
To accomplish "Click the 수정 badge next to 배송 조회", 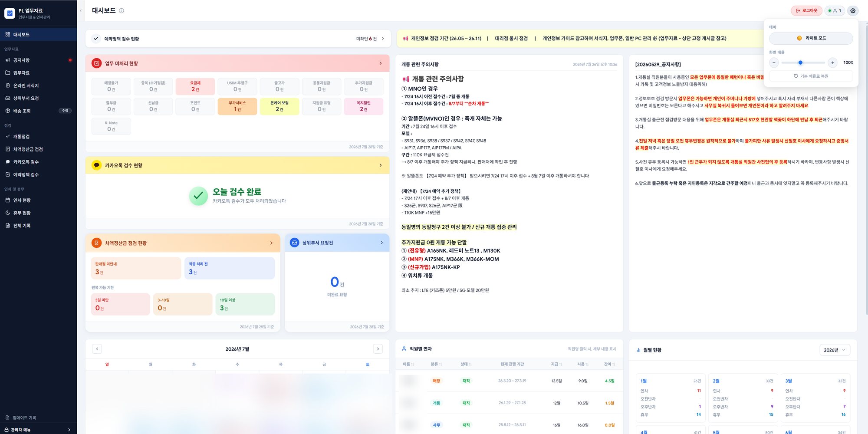I will (x=65, y=111).
